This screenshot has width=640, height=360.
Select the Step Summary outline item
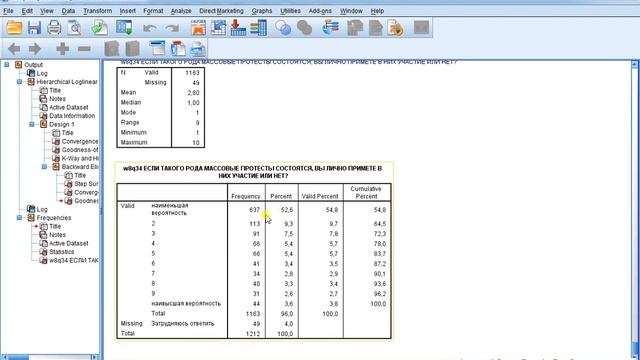(x=86, y=184)
